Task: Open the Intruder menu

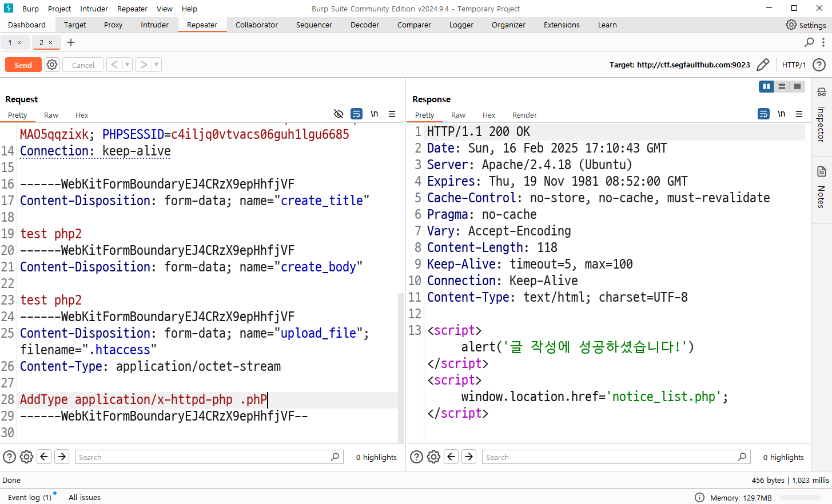Action: tap(94, 9)
